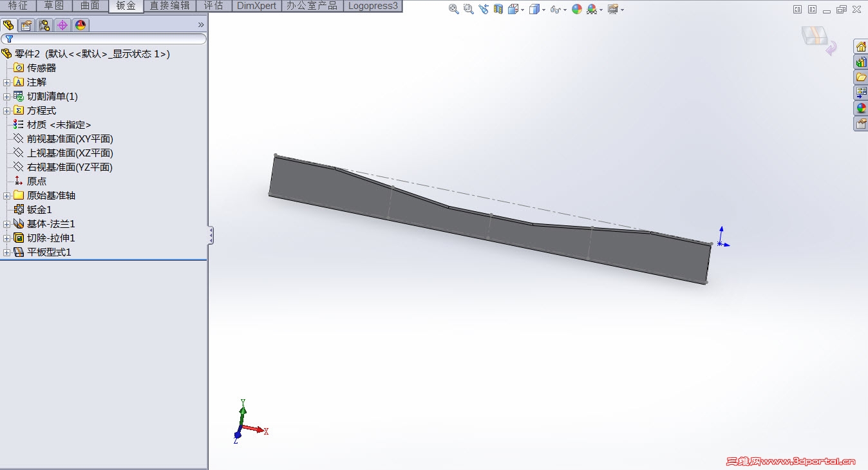Open 办公室产品 ribbon tab

(x=312, y=6)
